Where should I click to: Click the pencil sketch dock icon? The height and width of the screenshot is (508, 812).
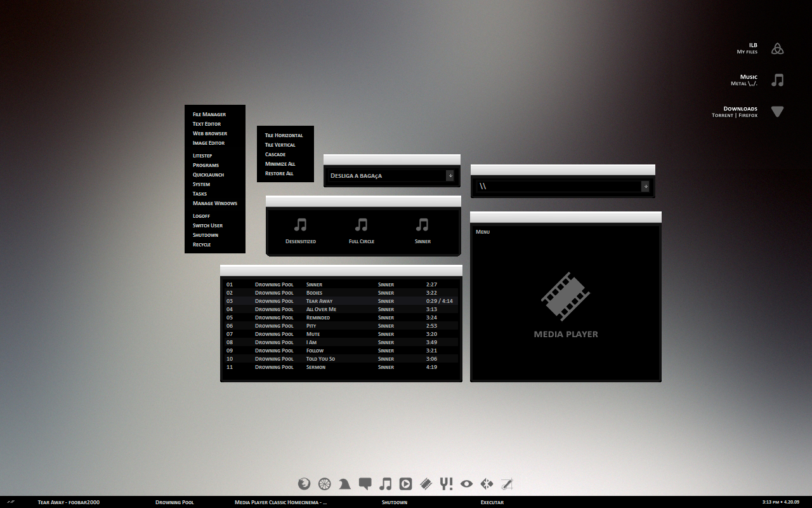(x=506, y=484)
